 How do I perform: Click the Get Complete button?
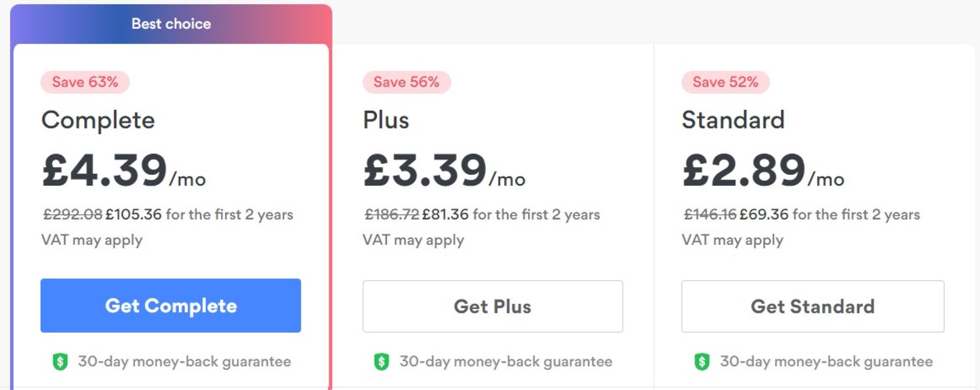click(x=170, y=306)
